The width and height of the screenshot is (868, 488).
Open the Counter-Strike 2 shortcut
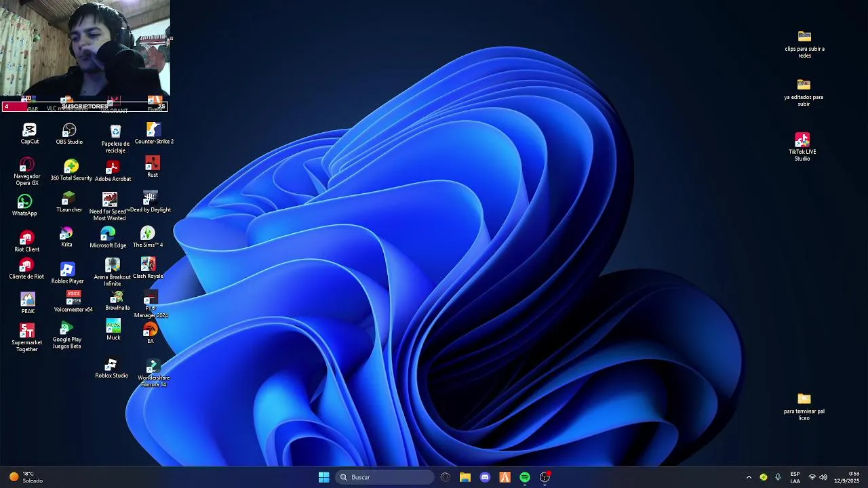[154, 134]
